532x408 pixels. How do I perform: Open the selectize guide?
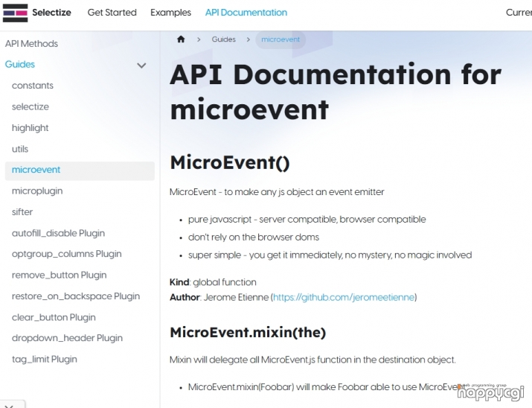[x=31, y=106]
